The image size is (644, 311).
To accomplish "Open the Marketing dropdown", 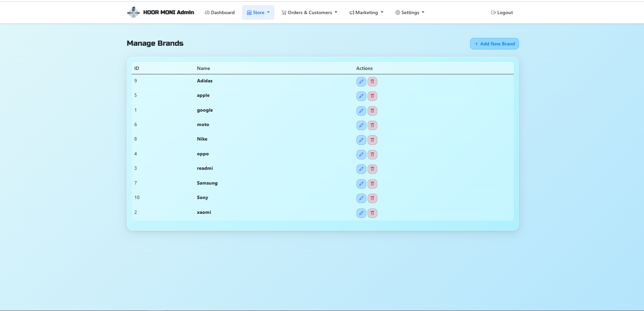I will (366, 12).
